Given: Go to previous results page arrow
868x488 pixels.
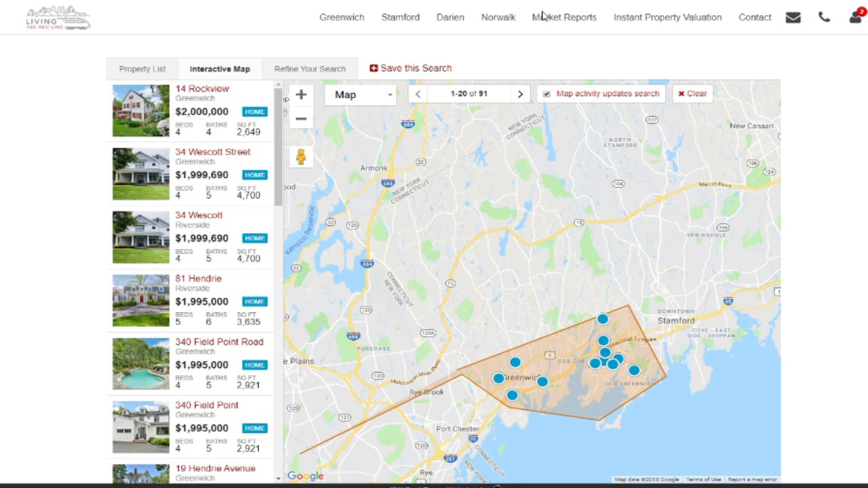Looking at the screenshot, I should click(x=418, y=94).
